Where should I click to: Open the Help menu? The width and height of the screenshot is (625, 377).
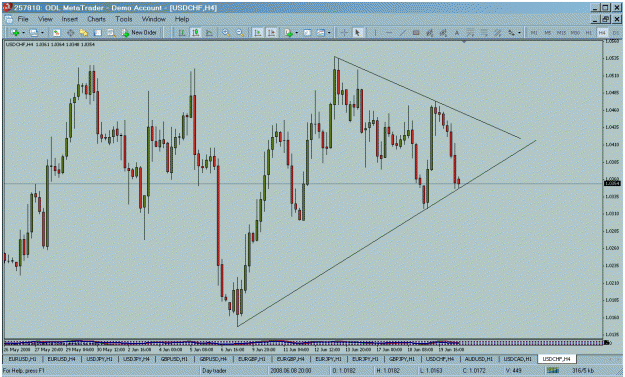182,19
